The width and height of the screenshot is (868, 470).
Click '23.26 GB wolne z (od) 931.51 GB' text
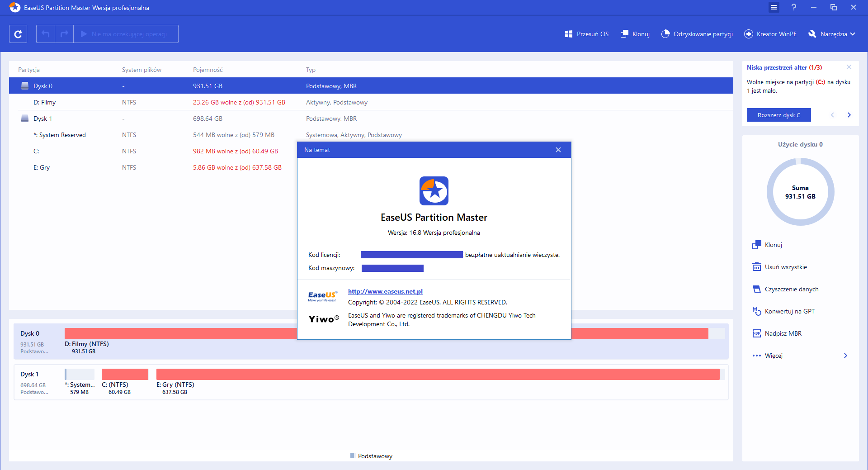(x=239, y=102)
